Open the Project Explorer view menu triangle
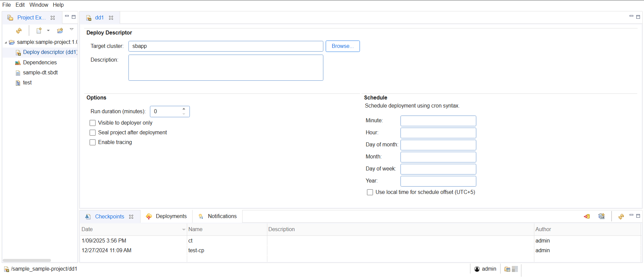This screenshot has height=277, width=644. pos(71,29)
